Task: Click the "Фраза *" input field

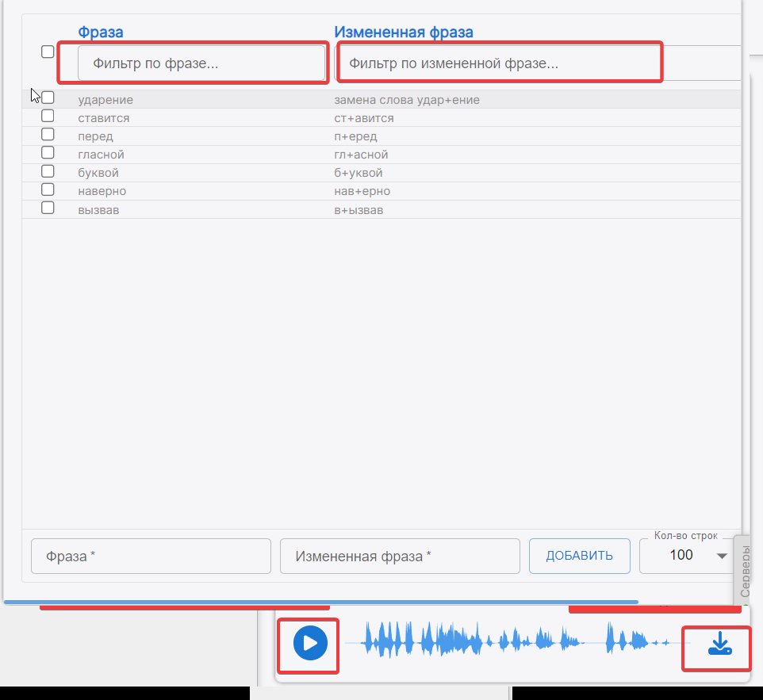Action: pyautogui.click(x=151, y=557)
